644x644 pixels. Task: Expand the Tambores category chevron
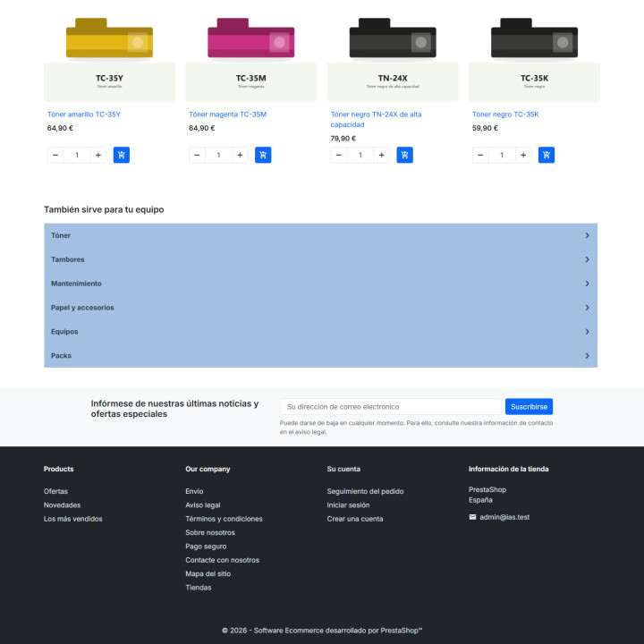point(587,259)
